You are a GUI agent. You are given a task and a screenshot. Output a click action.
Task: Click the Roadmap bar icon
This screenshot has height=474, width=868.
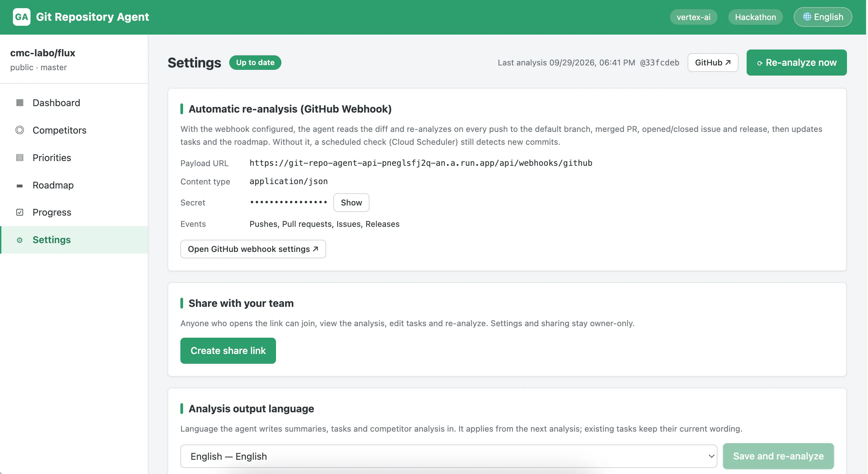pyautogui.click(x=20, y=185)
